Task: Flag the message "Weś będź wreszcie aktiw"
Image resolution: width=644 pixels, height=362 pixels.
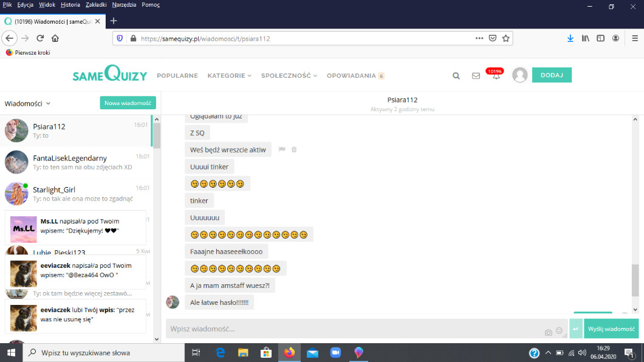Action: (x=282, y=149)
